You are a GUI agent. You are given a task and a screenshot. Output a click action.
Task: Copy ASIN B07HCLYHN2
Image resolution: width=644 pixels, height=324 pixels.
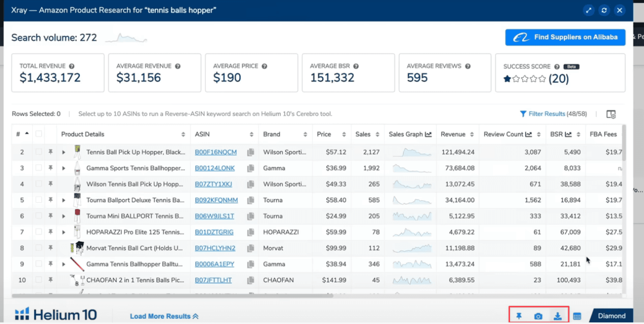251,248
